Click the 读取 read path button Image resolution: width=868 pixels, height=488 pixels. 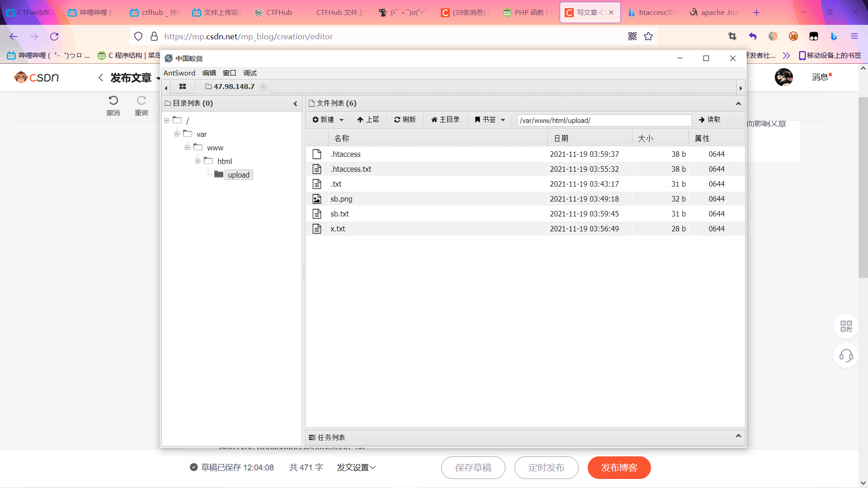pyautogui.click(x=709, y=120)
